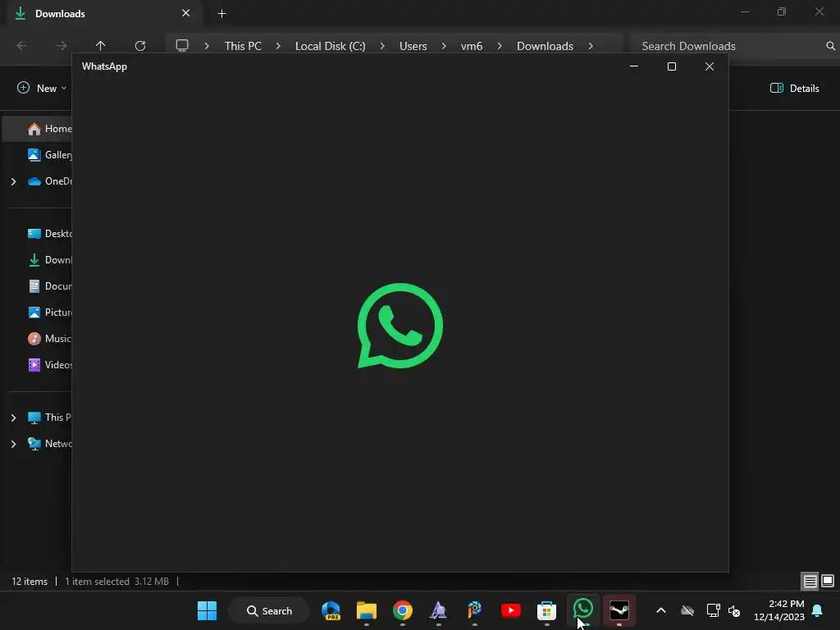Open the network display tray icon

(713, 610)
